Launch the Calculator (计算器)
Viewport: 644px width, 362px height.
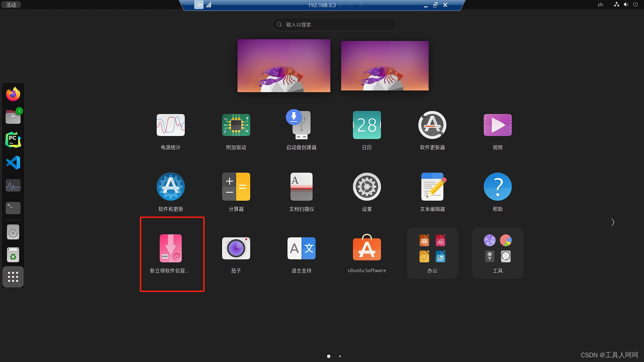tap(236, 187)
